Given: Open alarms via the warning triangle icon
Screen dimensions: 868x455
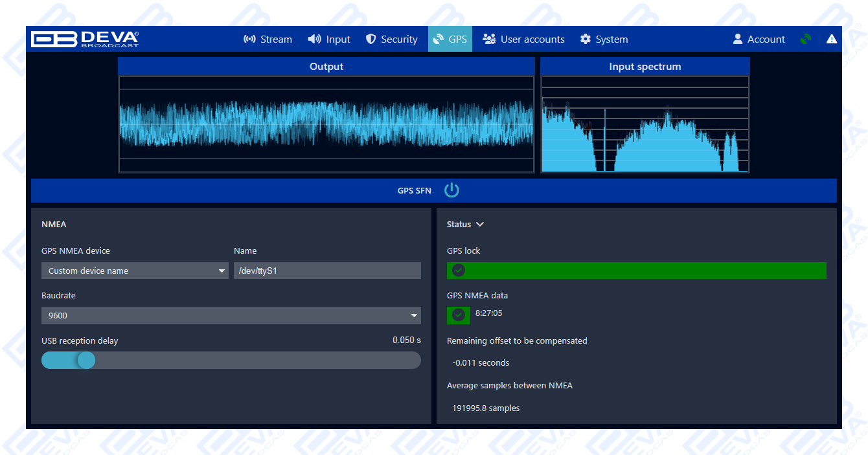Looking at the screenshot, I should point(832,39).
